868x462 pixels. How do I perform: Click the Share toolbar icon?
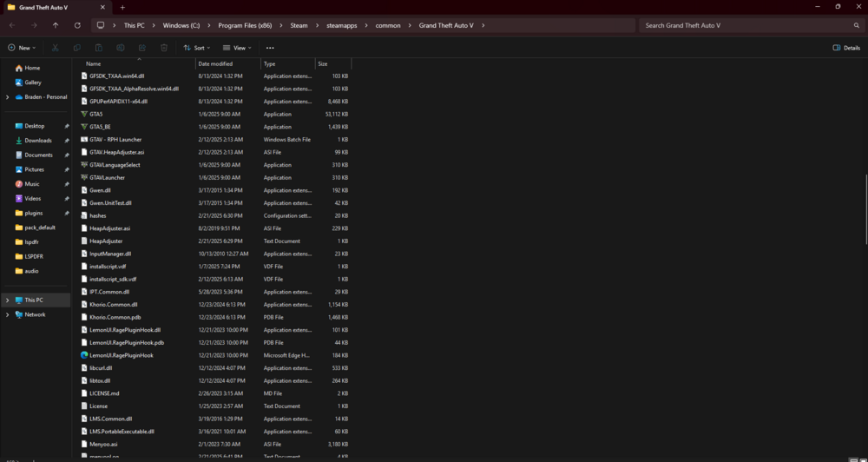(142, 48)
